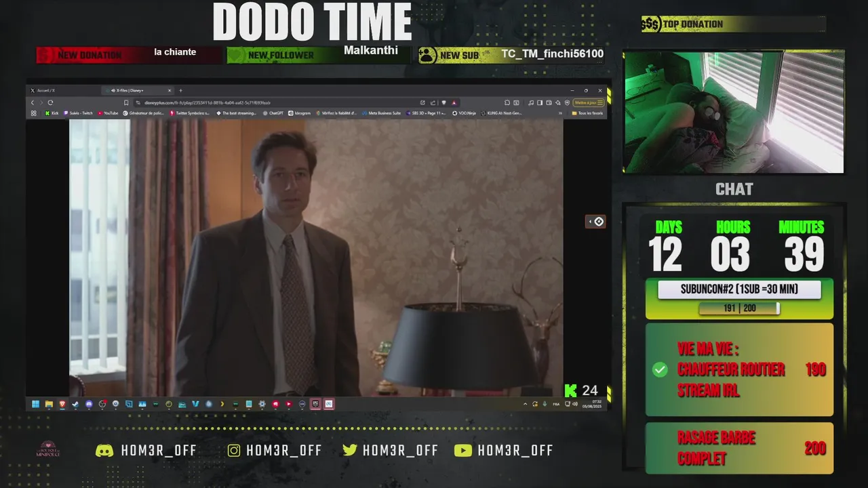Open File Explorer on taskbar
The width and height of the screenshot is (868, 488).
pyautogui.click(x=49, y=404)
